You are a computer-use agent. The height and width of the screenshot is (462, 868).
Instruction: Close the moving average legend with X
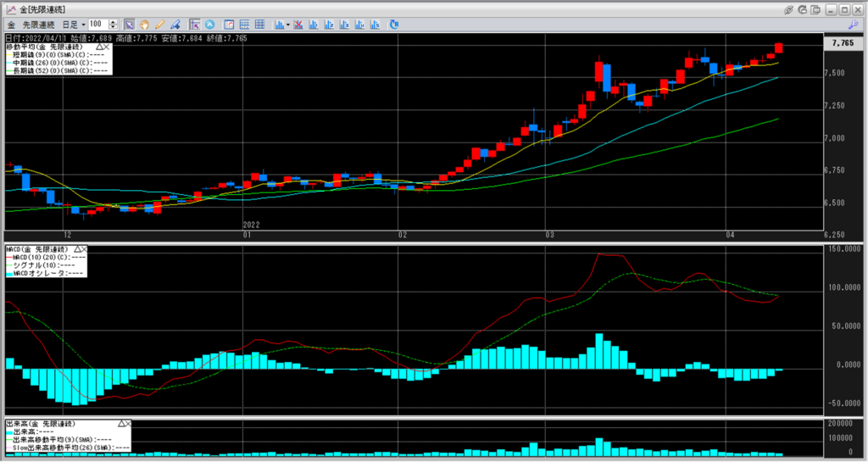108,45
